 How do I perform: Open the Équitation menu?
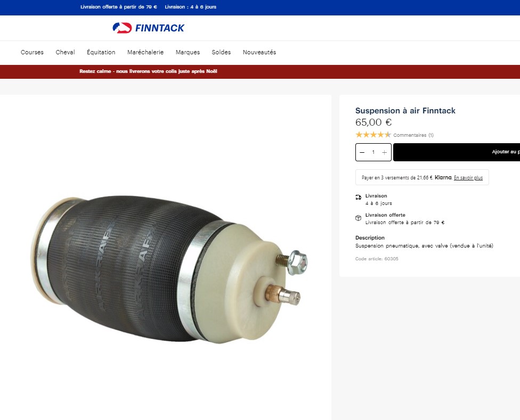101,52
